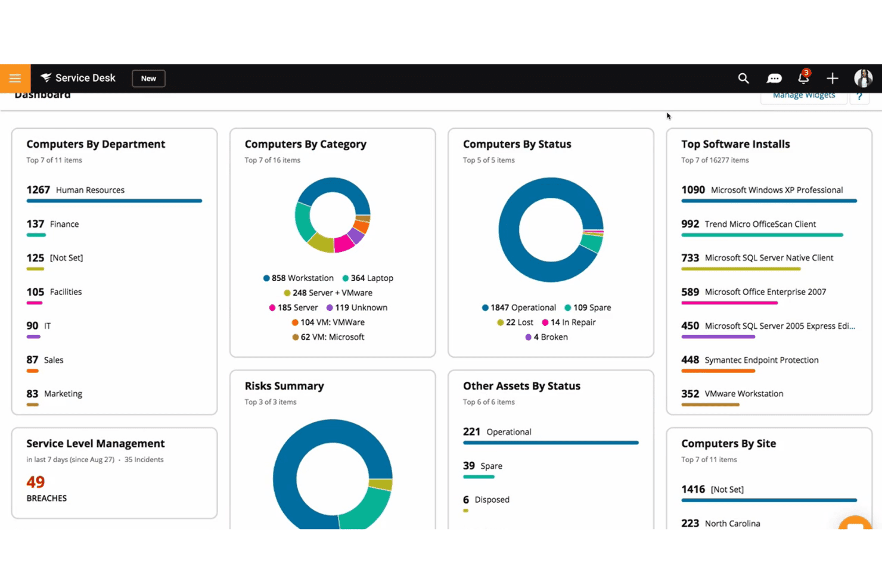Click the Computers By Category donut chart
This screenshot has width=882, height=588.
coord(333,215)
